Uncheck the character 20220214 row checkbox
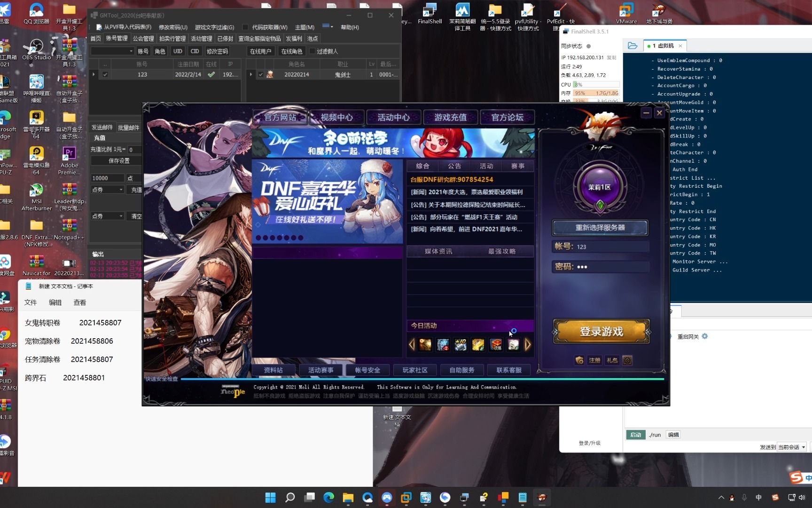 click(x=261, y=74)
